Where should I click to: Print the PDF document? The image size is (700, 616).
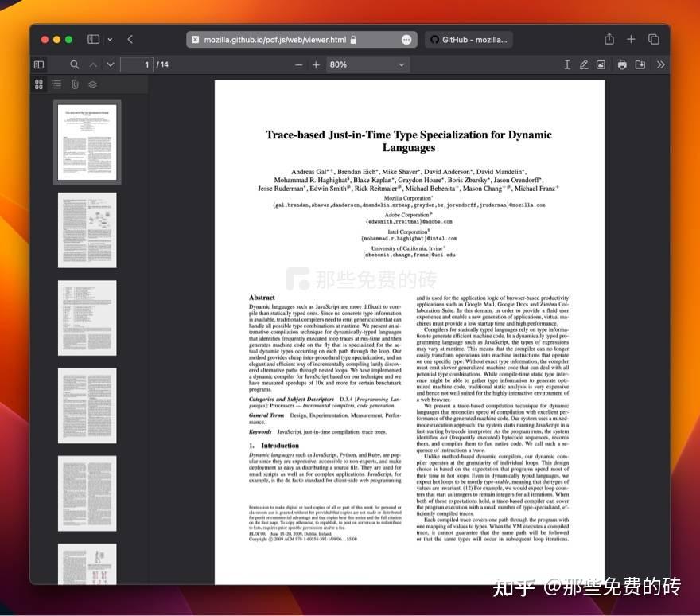click(x=622, y=64)
